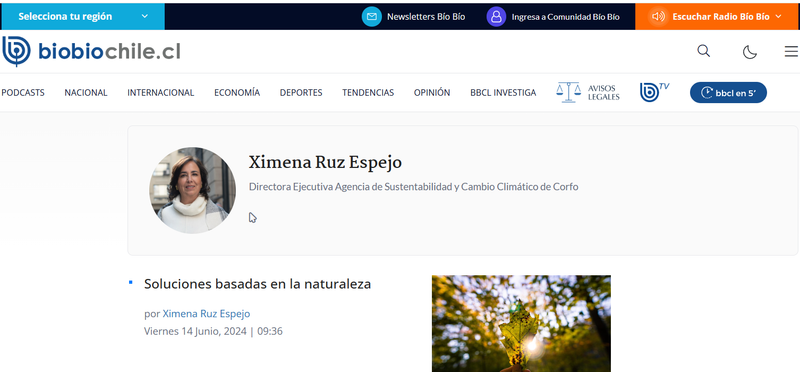Open the leaf article thumbnail image
This screenshot has height=372, width=800.
coord(521,324)
